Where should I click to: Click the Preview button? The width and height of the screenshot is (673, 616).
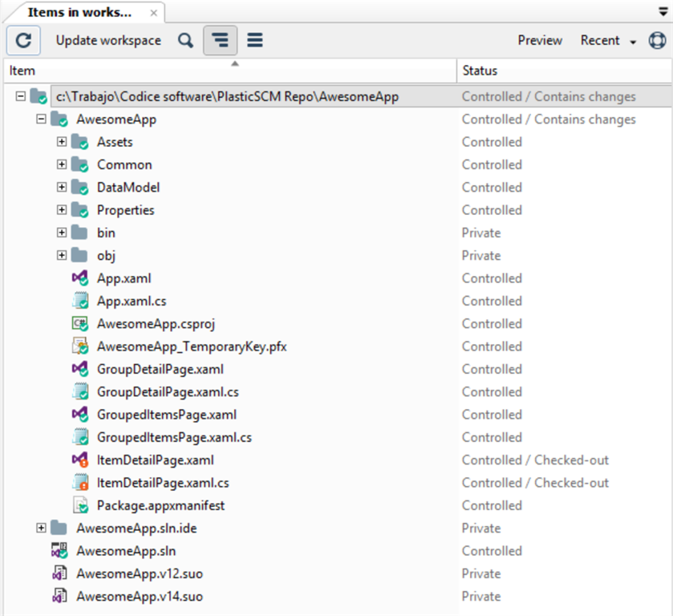coord(540,40)
